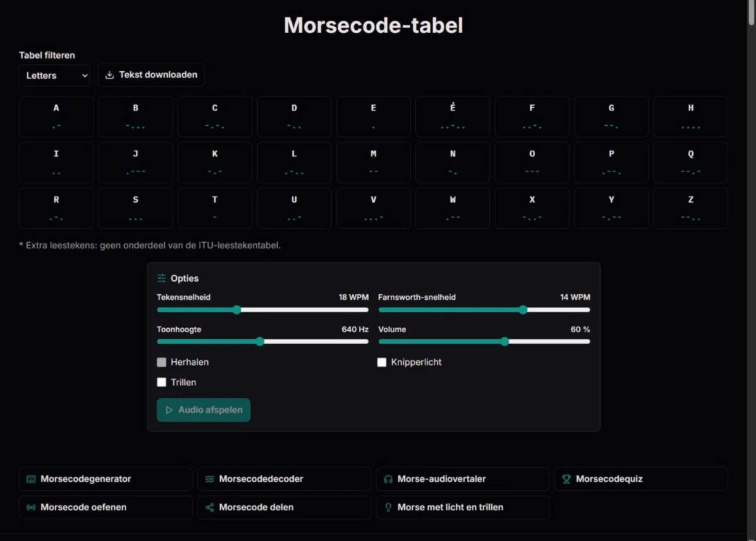Click the keyboard icon of Morsecodegenerator
Viewport: 756px width, 541px height.
click(x=31, y=479)
